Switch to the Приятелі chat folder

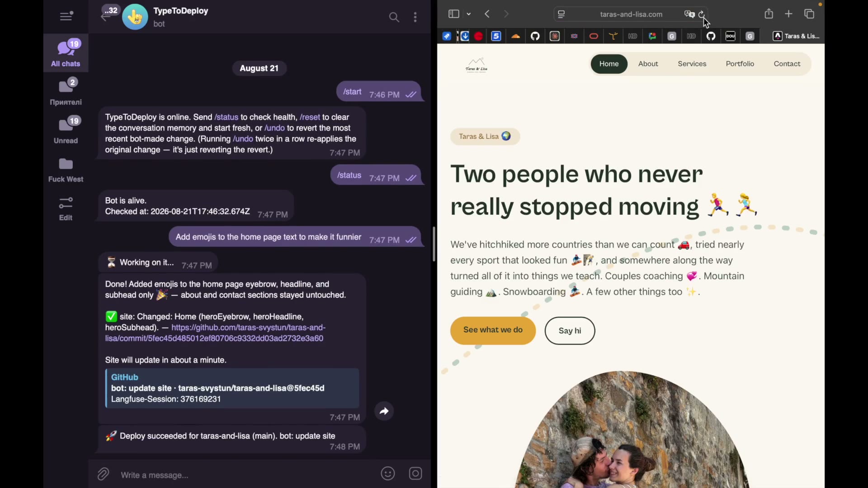66,91
